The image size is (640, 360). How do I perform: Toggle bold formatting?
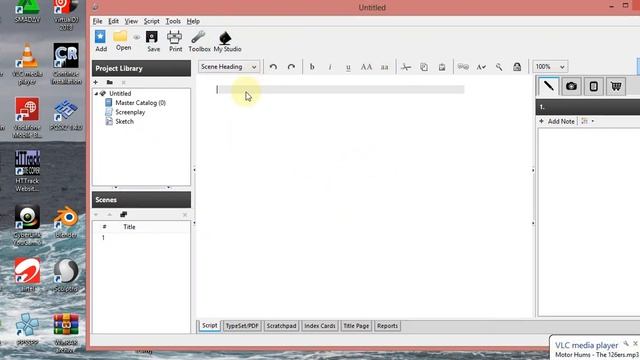(x=312, y=67)
